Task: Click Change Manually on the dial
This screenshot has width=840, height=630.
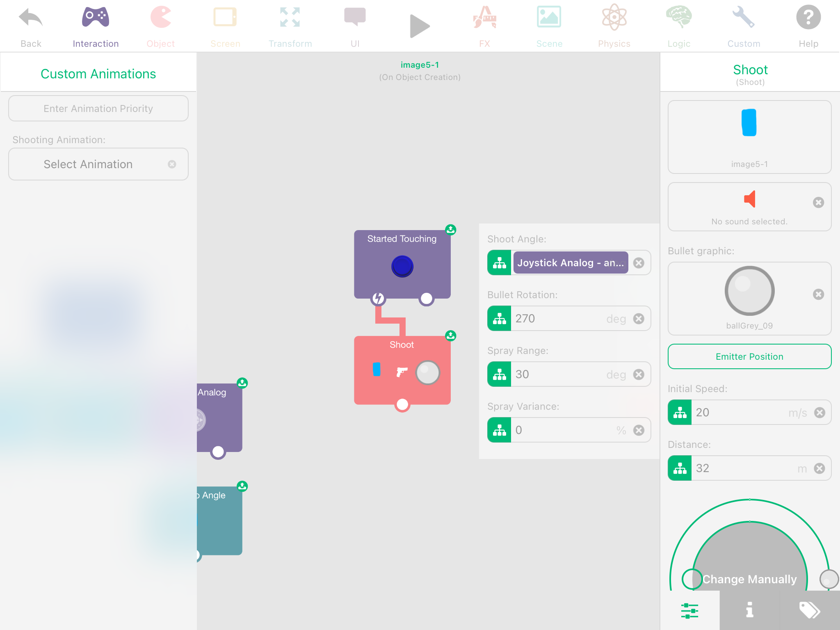Action: coord(749,579)
